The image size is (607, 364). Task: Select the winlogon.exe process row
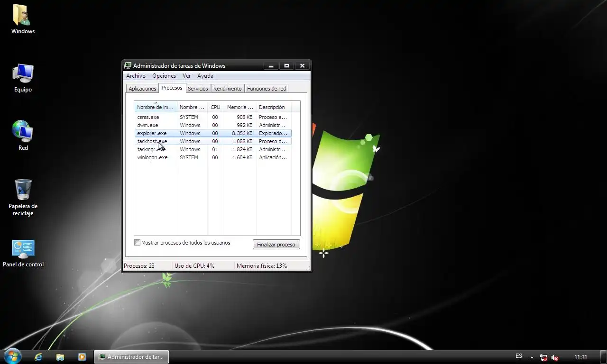point(213,157)
